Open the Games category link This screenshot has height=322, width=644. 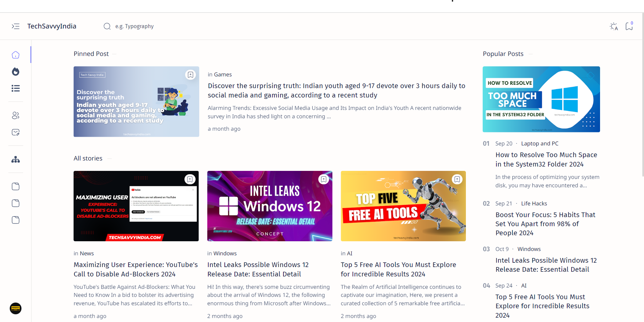pyautogui.click(x=223, y=74)
